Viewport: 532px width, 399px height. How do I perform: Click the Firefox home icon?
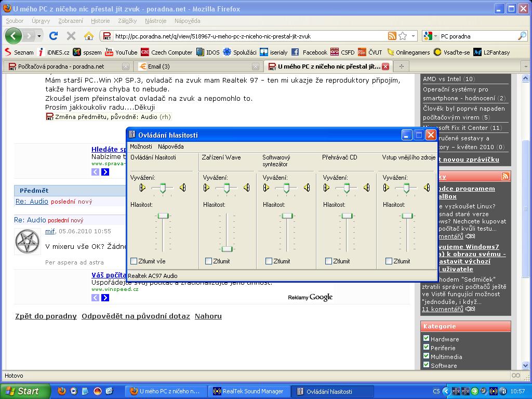89,36
